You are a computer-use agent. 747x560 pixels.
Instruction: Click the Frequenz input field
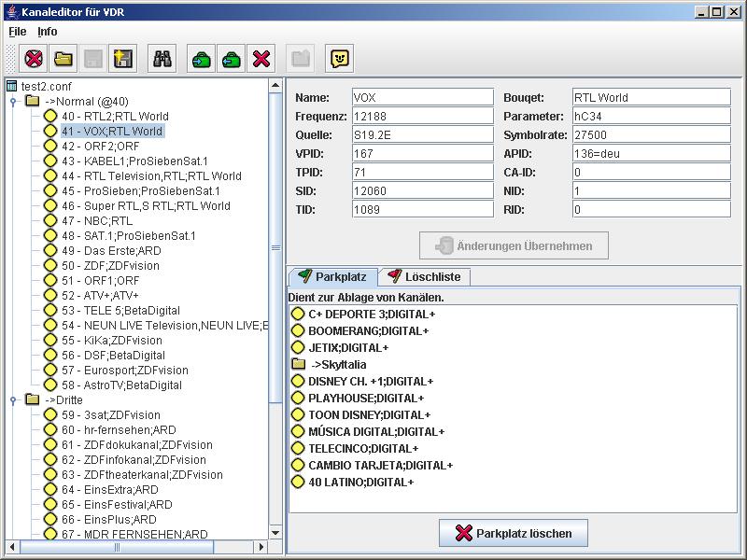tap(422, 117)
